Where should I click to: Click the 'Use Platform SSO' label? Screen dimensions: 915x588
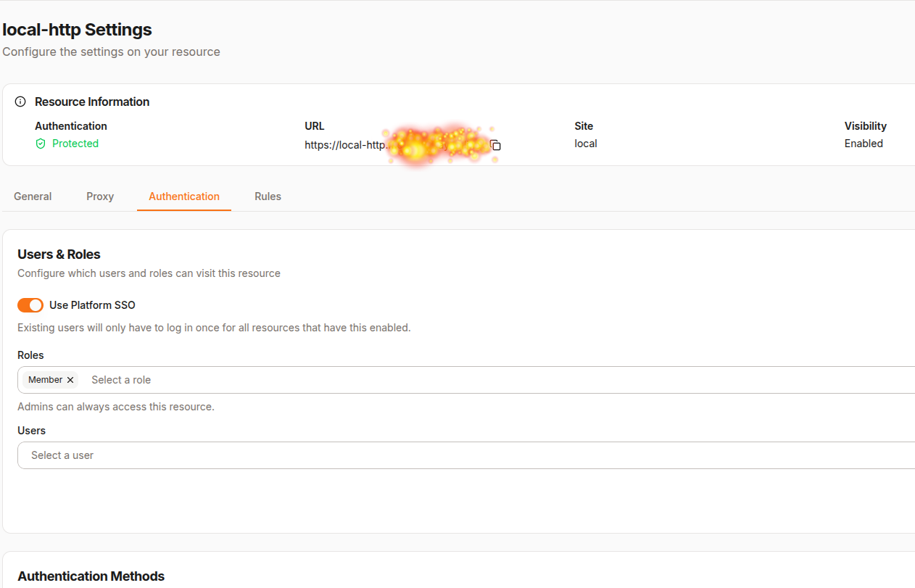[92, 305]
